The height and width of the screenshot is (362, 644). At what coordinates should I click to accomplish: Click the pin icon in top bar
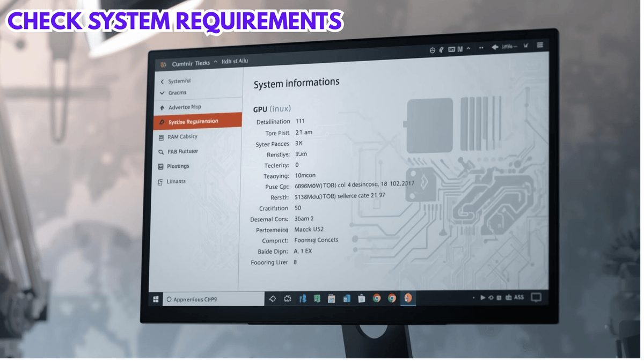tap(441, 49)
